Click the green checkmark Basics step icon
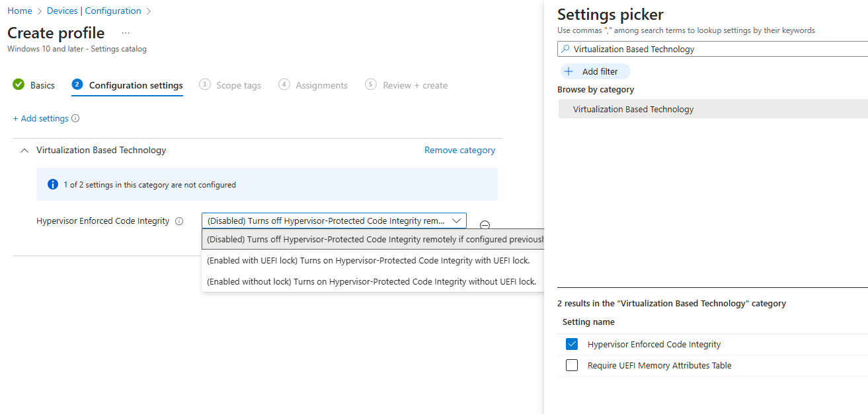Image resolution: width=868 pixels, height=414 pixels. [x=19, y=85]
